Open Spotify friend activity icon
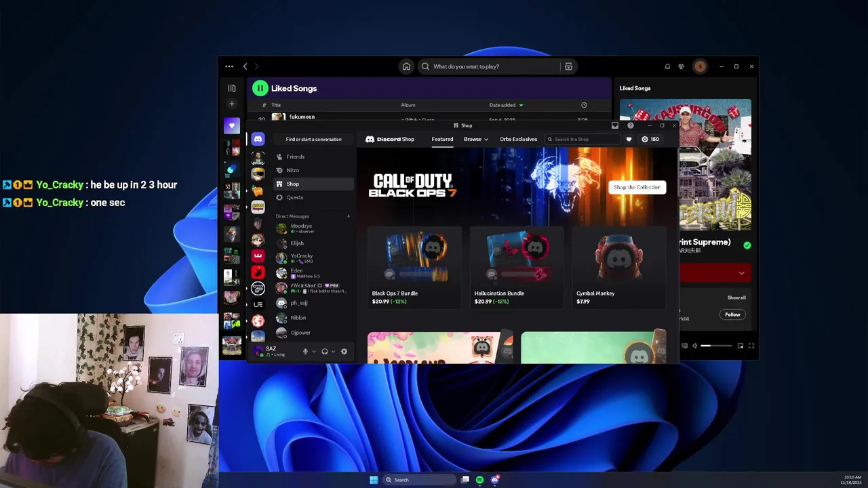The height and width of the screenshot is (488, 868). [682, 66]
